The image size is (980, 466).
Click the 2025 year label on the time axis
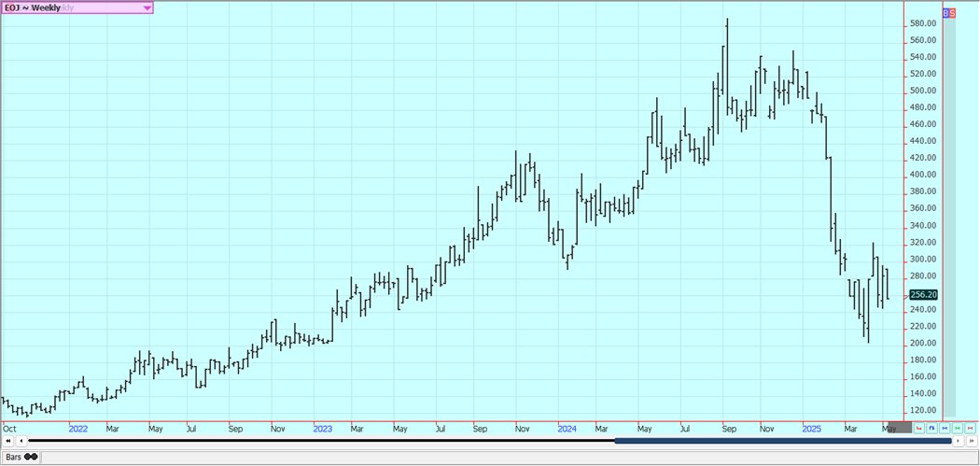click(x=811, y=429)
